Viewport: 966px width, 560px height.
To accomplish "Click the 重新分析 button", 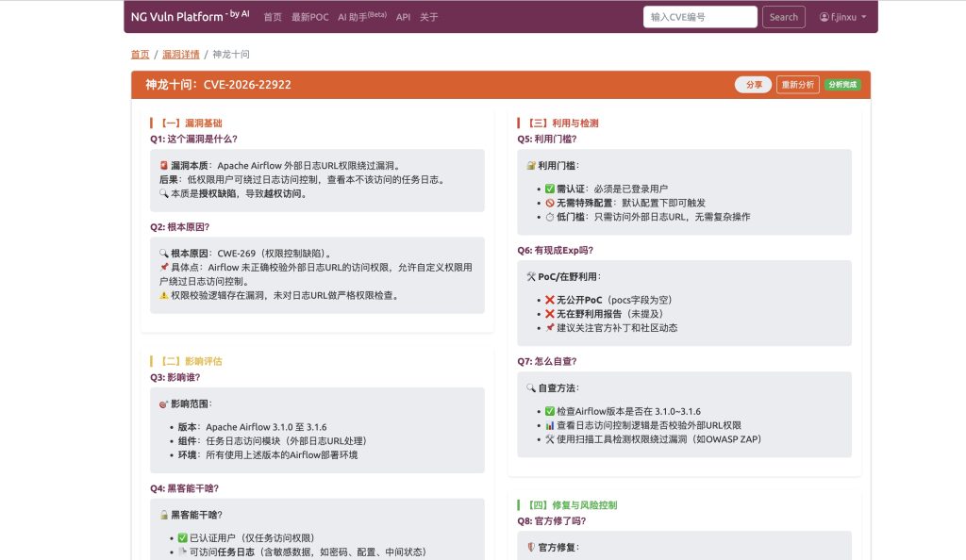I will point(797,85).
